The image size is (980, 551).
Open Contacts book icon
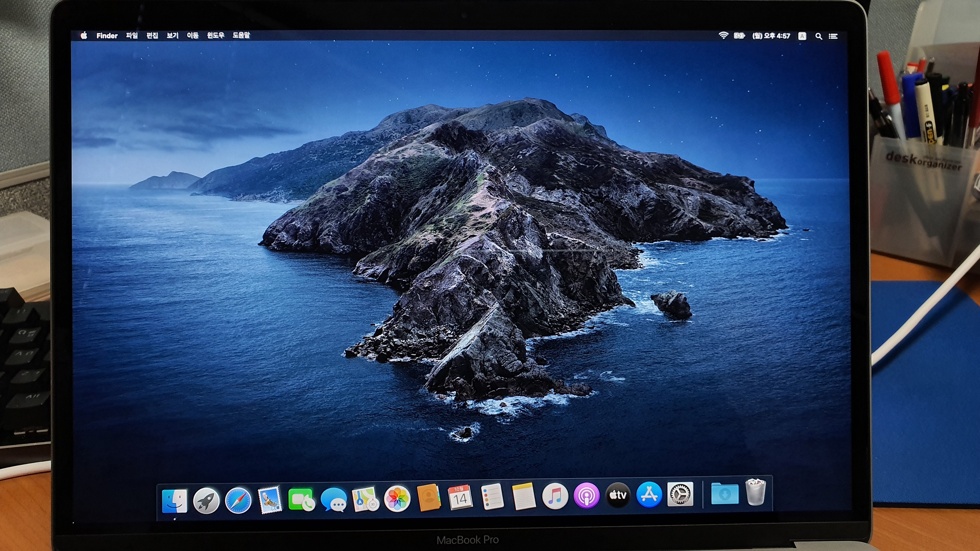(429, 497)
